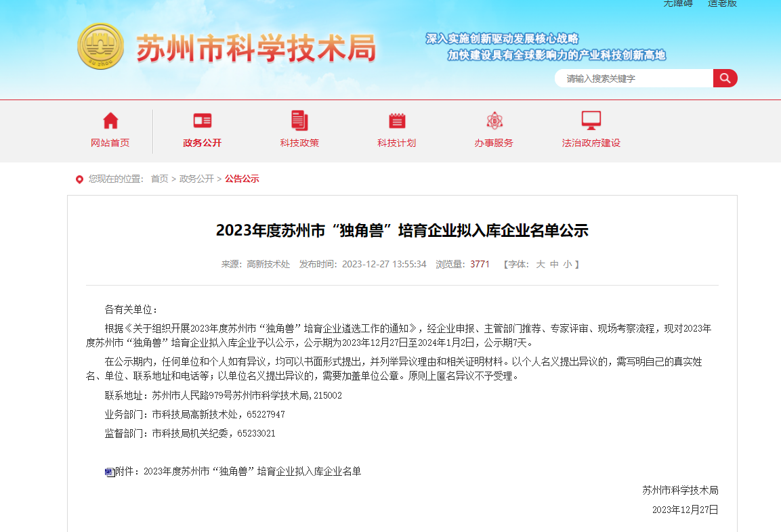Open the 拟入库企业名单 attachment link
Screen dimensions: 781x532
point(252,471)
